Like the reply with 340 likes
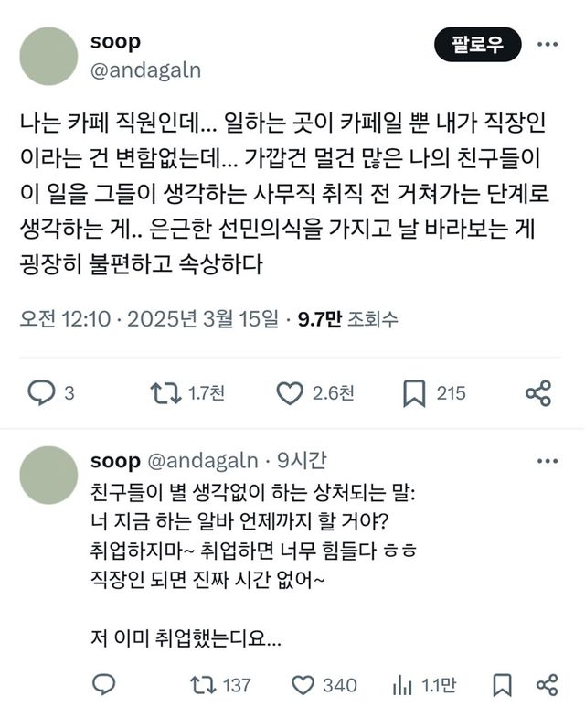 303,684
